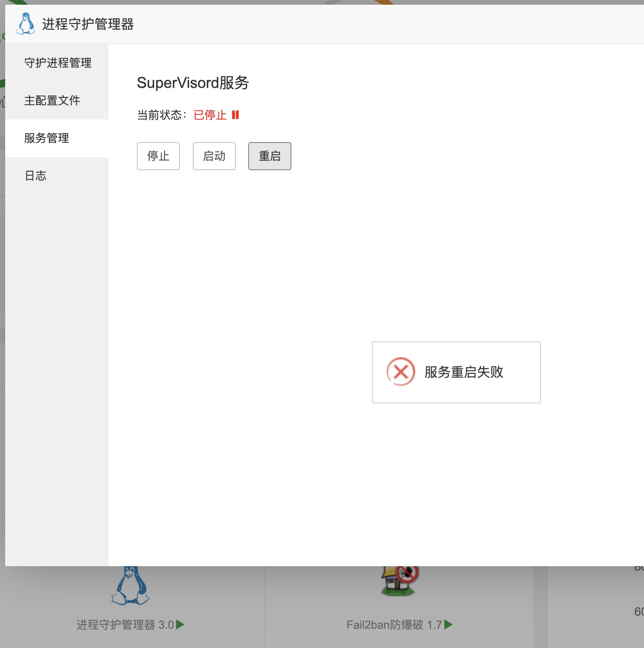Click the 当前状态 label
The image size is (644, 648).
162,115
